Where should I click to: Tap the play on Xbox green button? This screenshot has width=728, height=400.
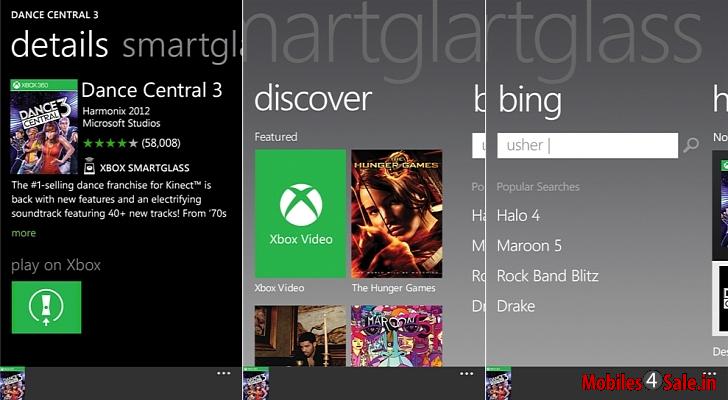pos(46,307)
